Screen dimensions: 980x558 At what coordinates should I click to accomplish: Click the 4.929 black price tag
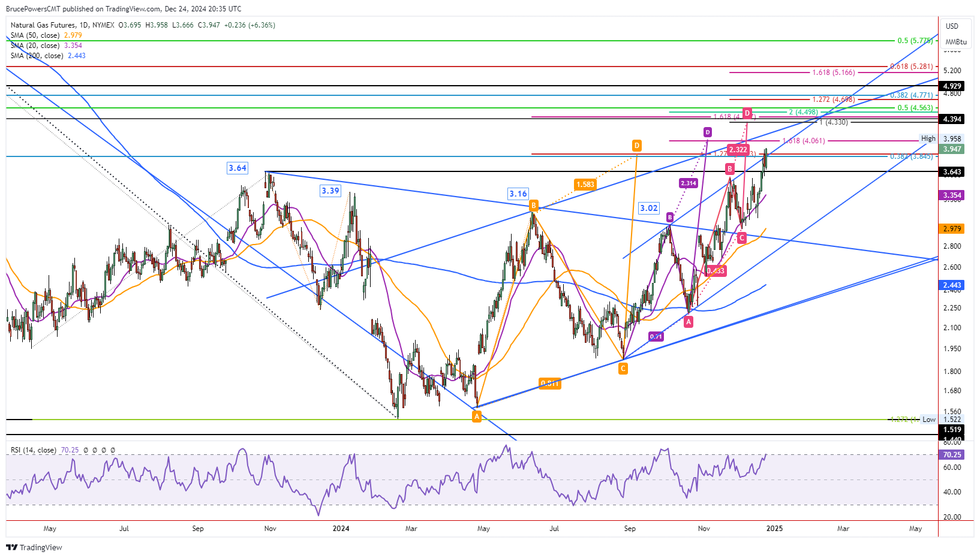click(x=952, y=86)
